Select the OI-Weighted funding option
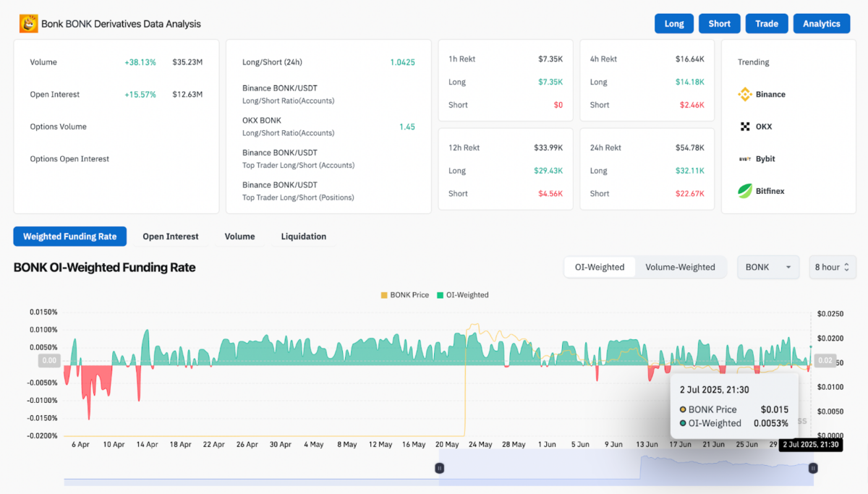Screen dimensions: 868x494 [x=600, y=267]
